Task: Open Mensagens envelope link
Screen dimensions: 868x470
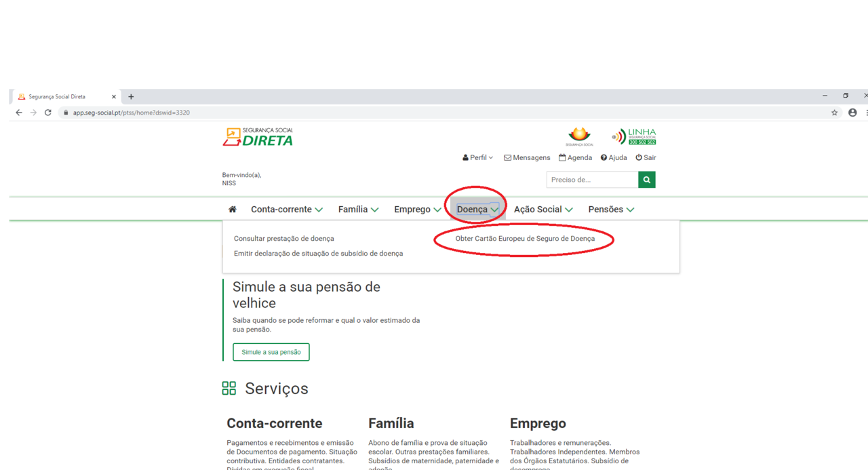Action: (527, 157)
